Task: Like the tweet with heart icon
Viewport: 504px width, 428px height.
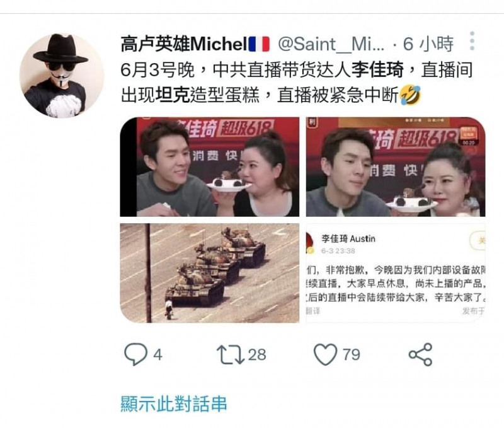Action: click(x=325, y=354)
